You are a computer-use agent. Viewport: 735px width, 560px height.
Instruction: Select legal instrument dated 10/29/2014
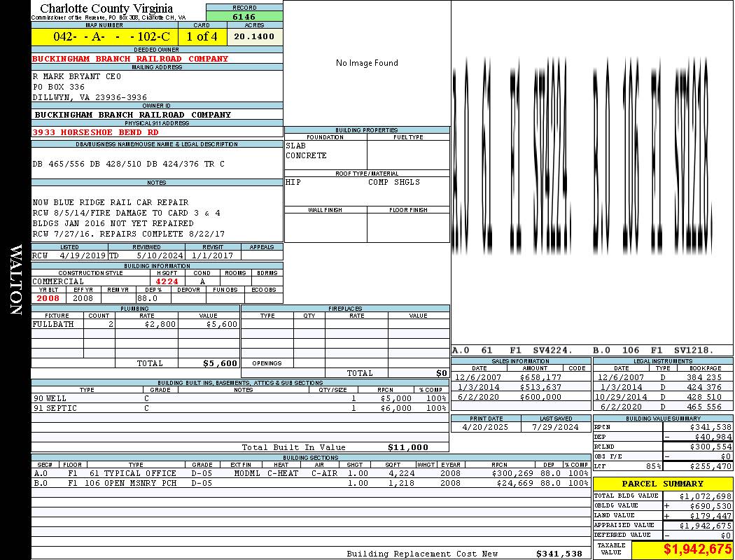[663, 397]
